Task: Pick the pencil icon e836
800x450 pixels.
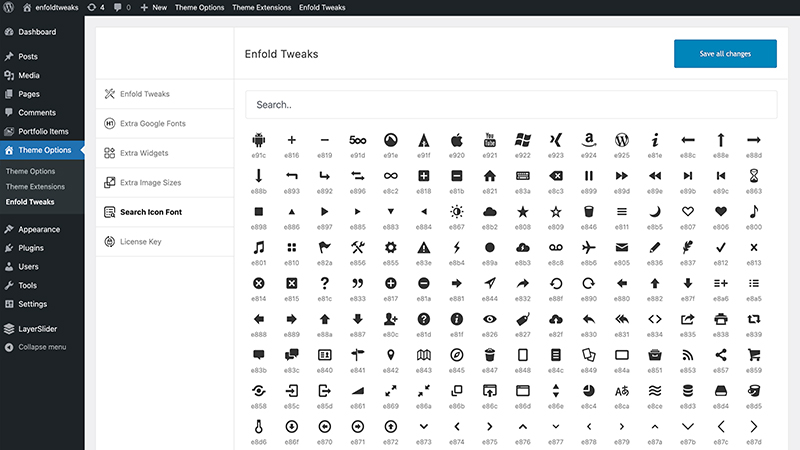Action: pyautogui.click(x=655, y=247)
